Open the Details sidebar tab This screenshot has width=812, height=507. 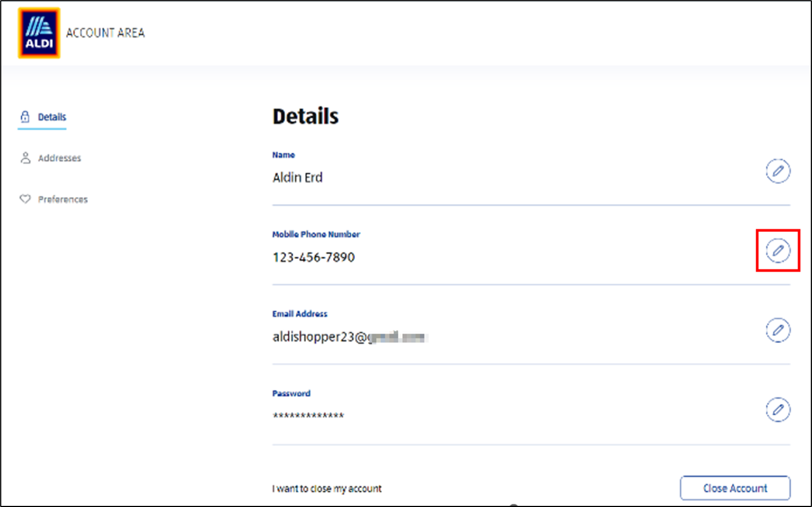51,117
